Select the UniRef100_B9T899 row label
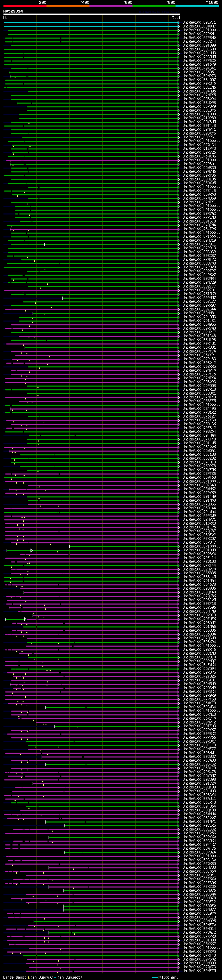Viewport: 222px width, 980px height. click(x=199, y=45)
